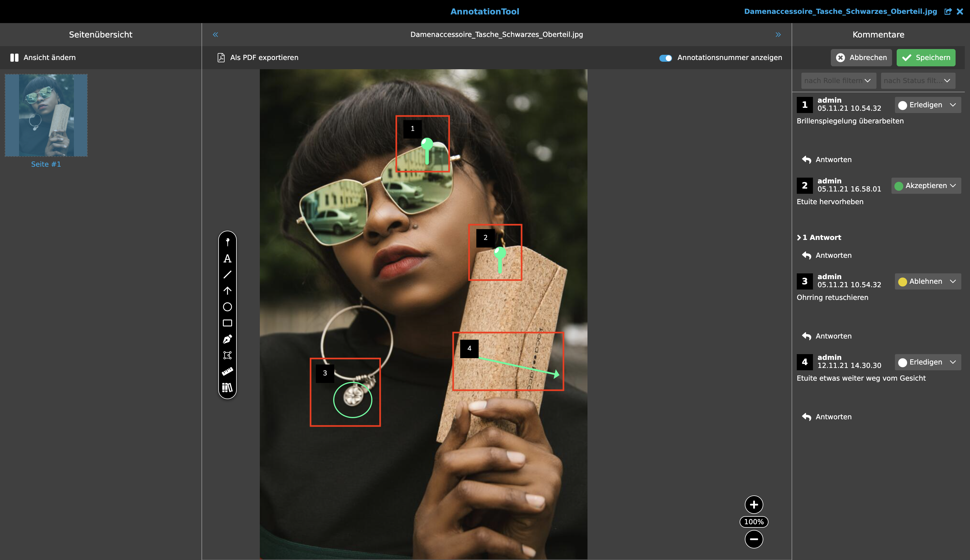Select the ruler measurement tool
Viewport: 970px width, 560px height.
[227, 371]
